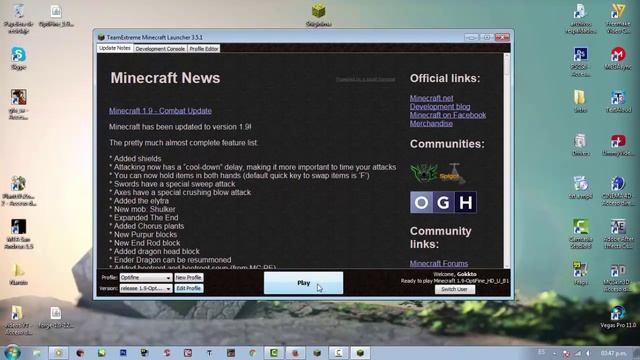This screenshot has height=360, width=640.
Task: Switch to the Profile Editor tab
Action: (x=204, y=49)
